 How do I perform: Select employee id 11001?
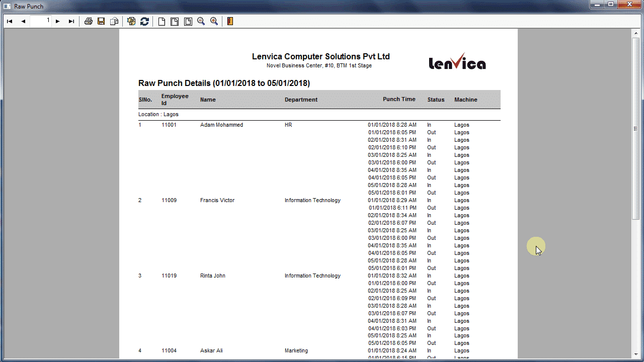[169, 125]
